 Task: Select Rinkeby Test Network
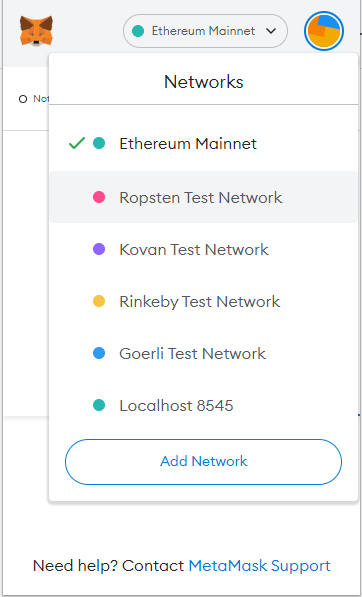204,302
